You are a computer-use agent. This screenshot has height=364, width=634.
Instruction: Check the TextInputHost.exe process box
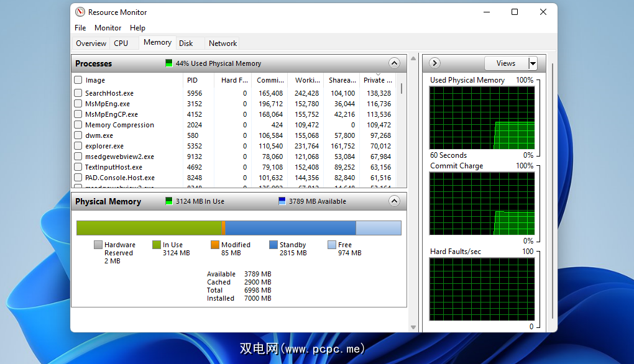pos(78,166)
